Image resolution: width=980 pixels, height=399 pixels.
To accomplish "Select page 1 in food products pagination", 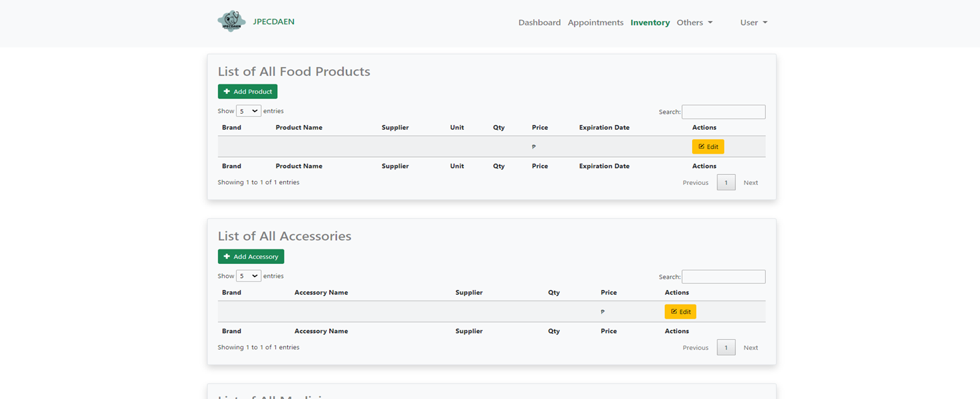I will tap(726, 183).
